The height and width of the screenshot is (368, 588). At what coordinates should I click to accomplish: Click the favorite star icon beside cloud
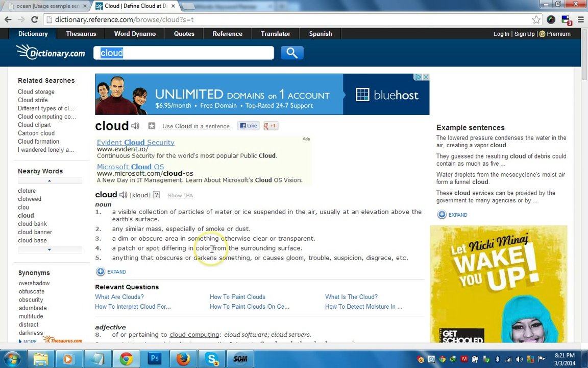pyautogui.click(x=152, y=126)
